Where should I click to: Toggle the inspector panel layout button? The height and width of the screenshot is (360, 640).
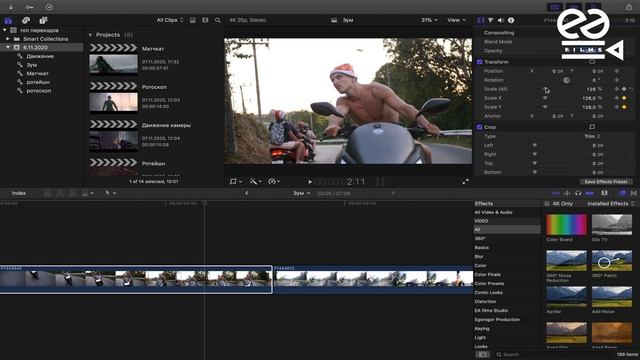(x=593, y=7)
